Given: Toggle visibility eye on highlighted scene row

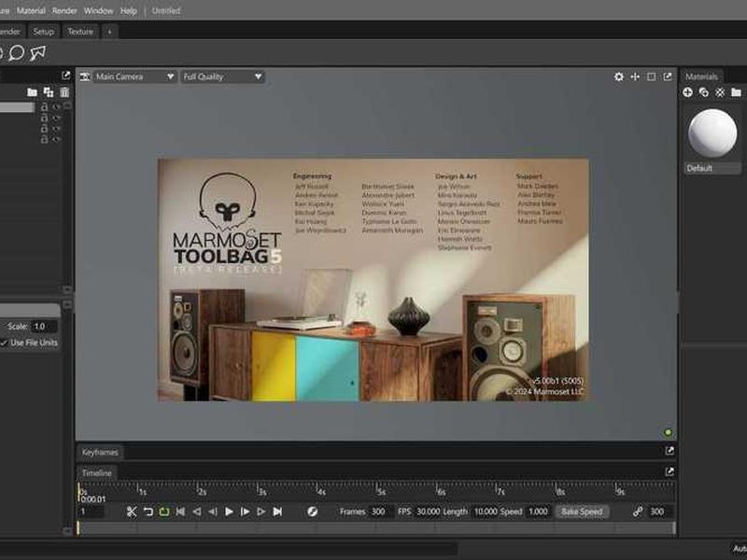Looking at the screenshot, I should point(57,106).
